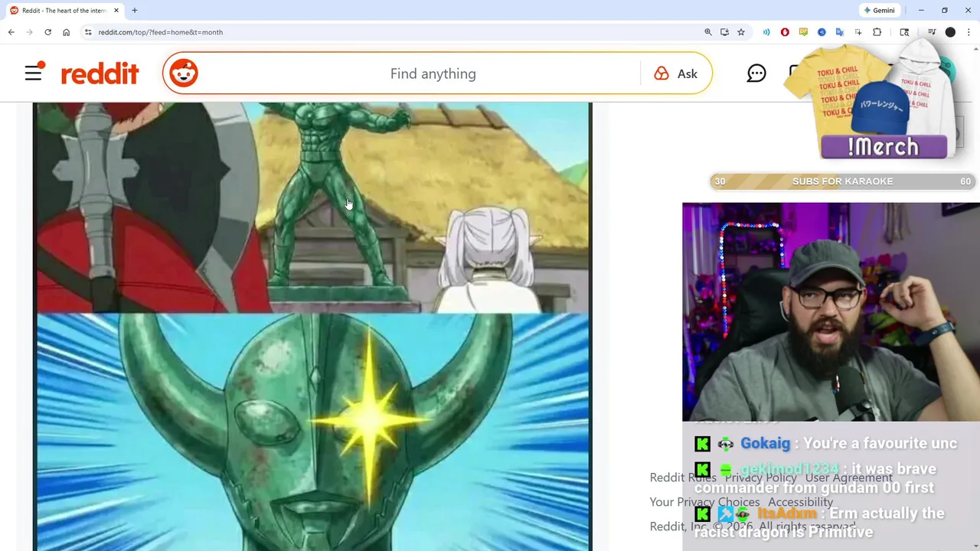Viewport: 980px width, 551px height.
Task: Click the Ask button in the search bar
Action: coord(675,73)
